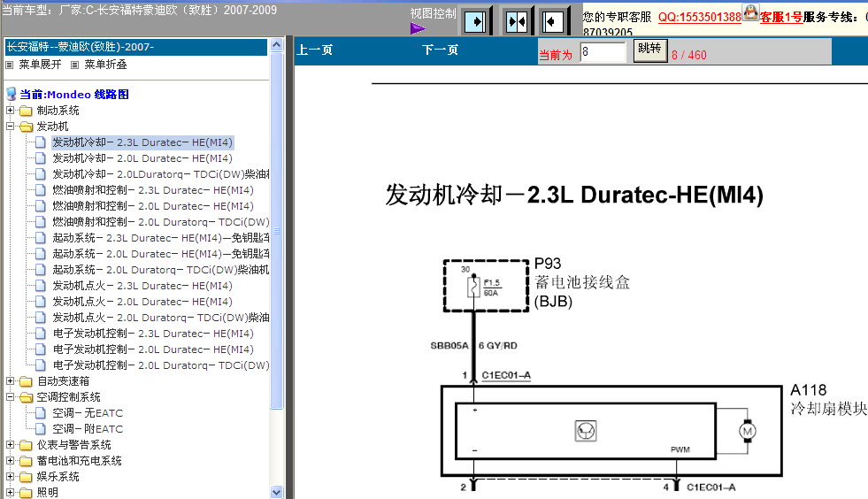
Task: Click the collapse-left view control icon
Action: [552, 22]
